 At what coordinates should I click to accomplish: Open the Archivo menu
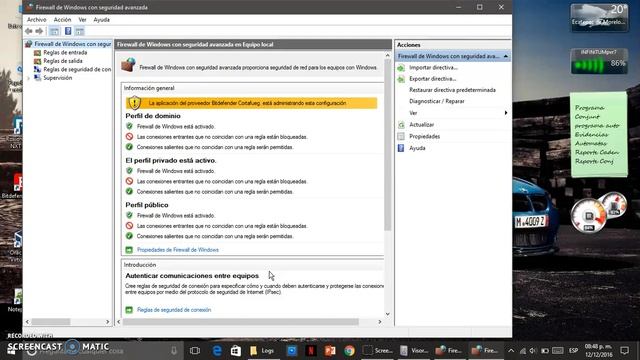[x=36, y=20]
